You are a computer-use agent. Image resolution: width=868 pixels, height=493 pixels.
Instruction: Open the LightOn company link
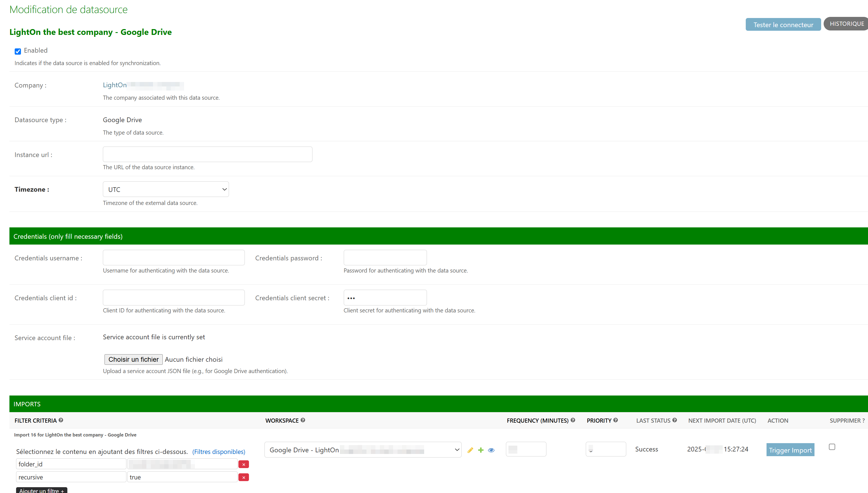click(114, 85)
